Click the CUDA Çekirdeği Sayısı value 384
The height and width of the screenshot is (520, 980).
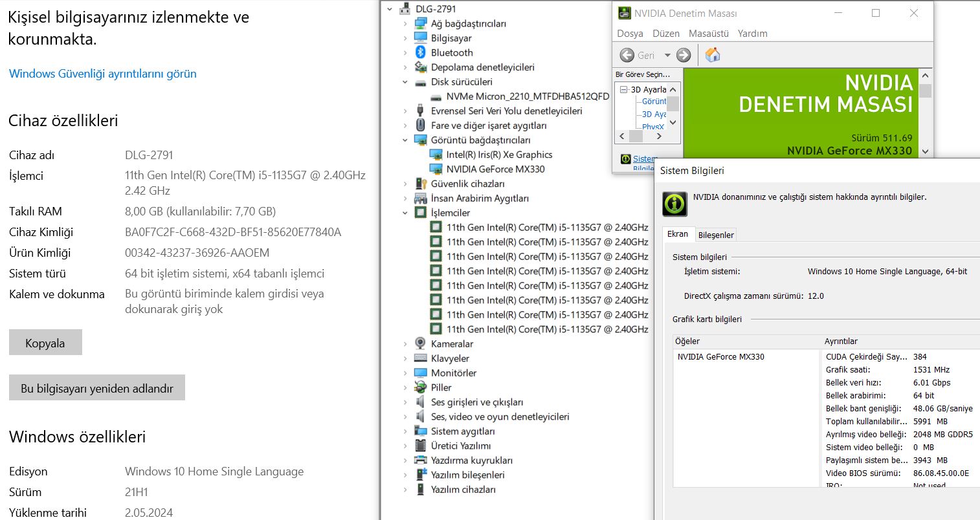click(920, 356)
